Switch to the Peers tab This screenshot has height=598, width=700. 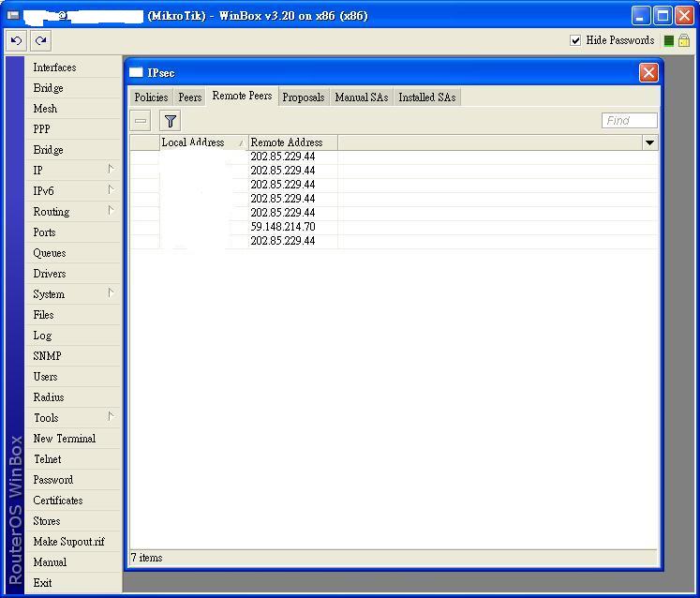(x=189, y=97)
